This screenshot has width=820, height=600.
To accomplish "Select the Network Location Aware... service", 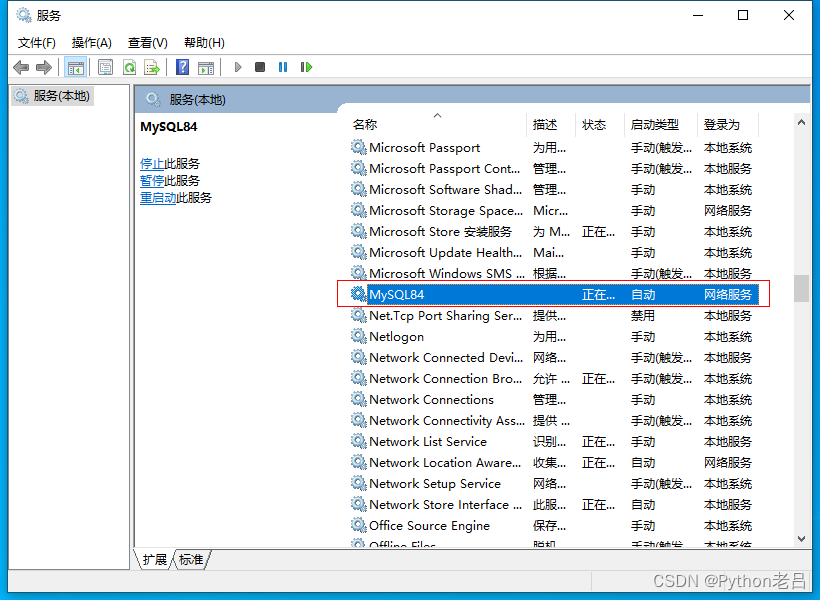I will (554, 462).
